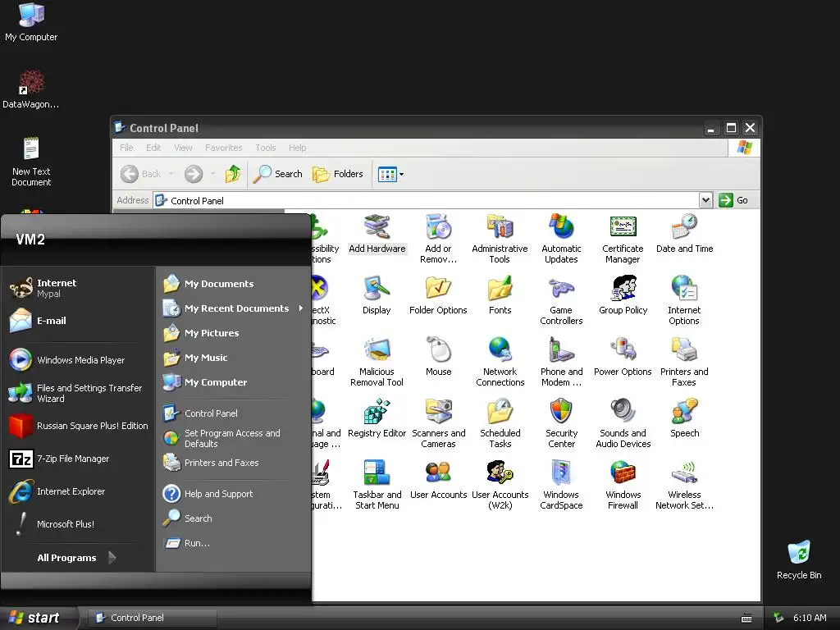Open Add Hardware in Control Panel
840x630 pixels.
click(x=377, y=234)
